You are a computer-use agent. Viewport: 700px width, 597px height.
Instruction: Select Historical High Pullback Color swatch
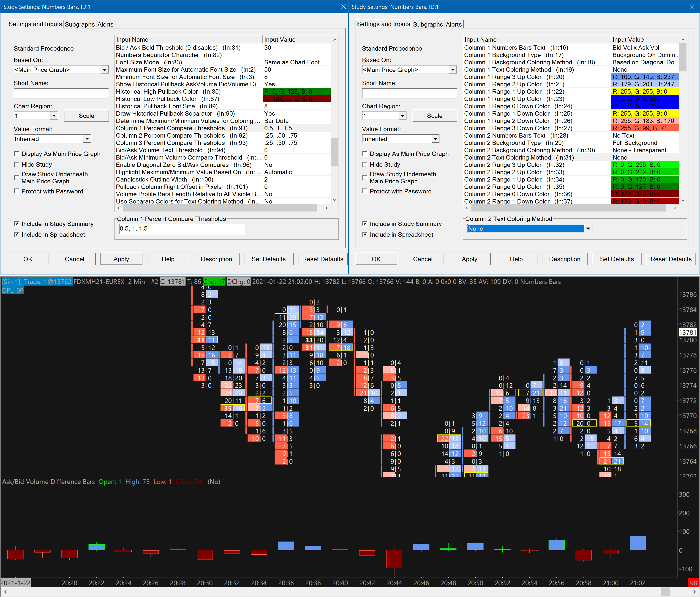pyautogui.click(x=297, y=92)
